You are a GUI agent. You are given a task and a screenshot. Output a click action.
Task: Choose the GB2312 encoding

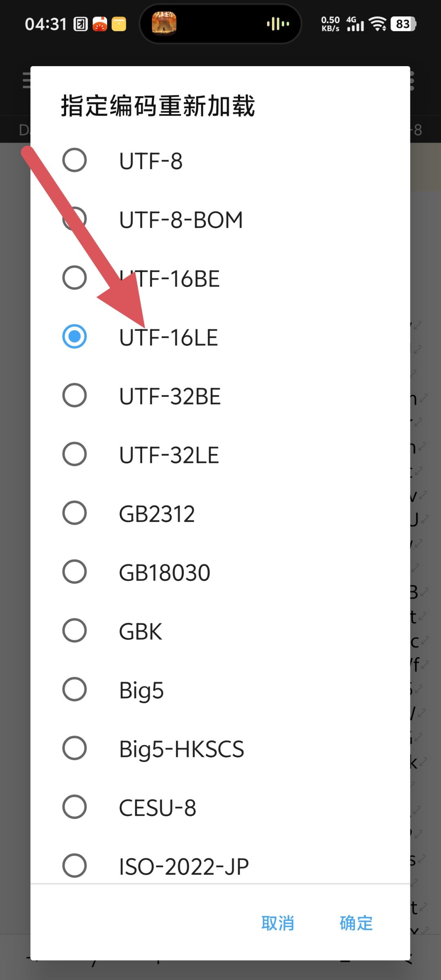pyautogui.click(x=74, y=513)
